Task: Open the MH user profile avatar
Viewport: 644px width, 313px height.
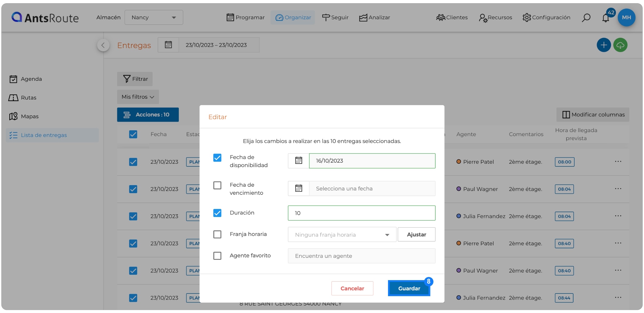Action: click(x=626, y=17)
